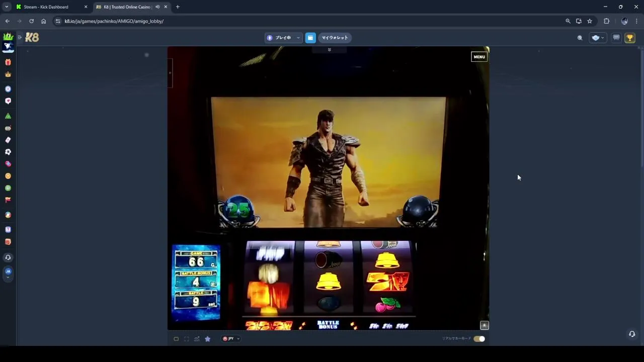Toggle theater mode icon below the game
This screenshot has height=362, width=644.
[x=176, y=339]
